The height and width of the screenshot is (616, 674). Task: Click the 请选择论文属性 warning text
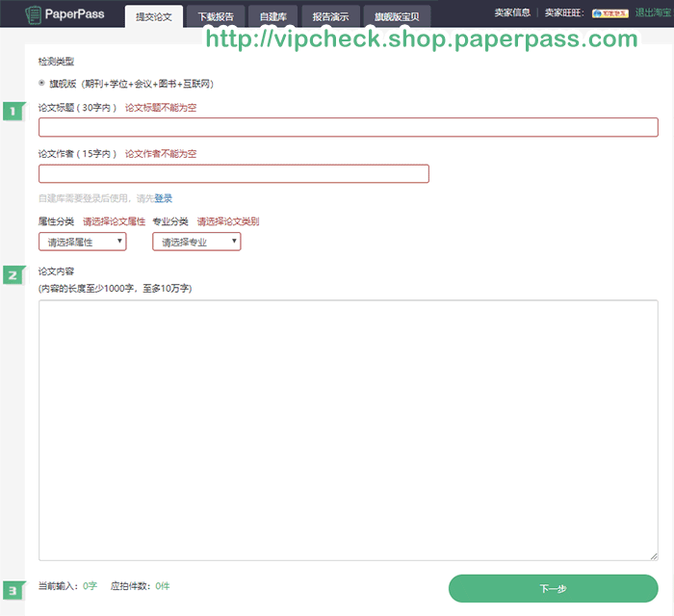(114, 221)
